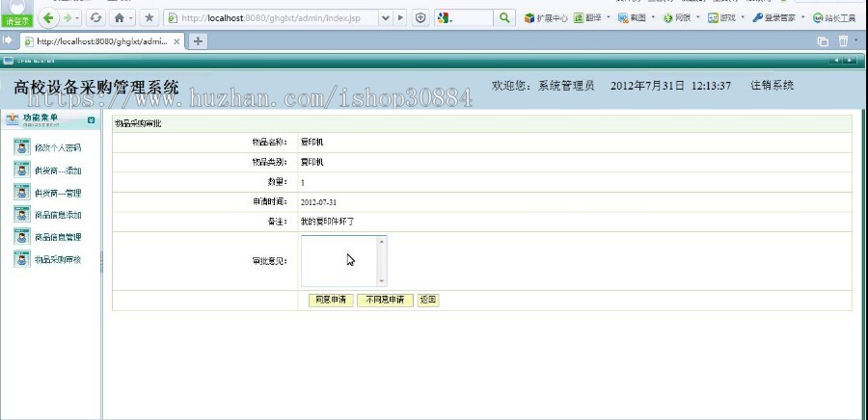Viewport: 868px width, 420px height.
Task: Click the green magnifier search button
Action: coord(503,17)
